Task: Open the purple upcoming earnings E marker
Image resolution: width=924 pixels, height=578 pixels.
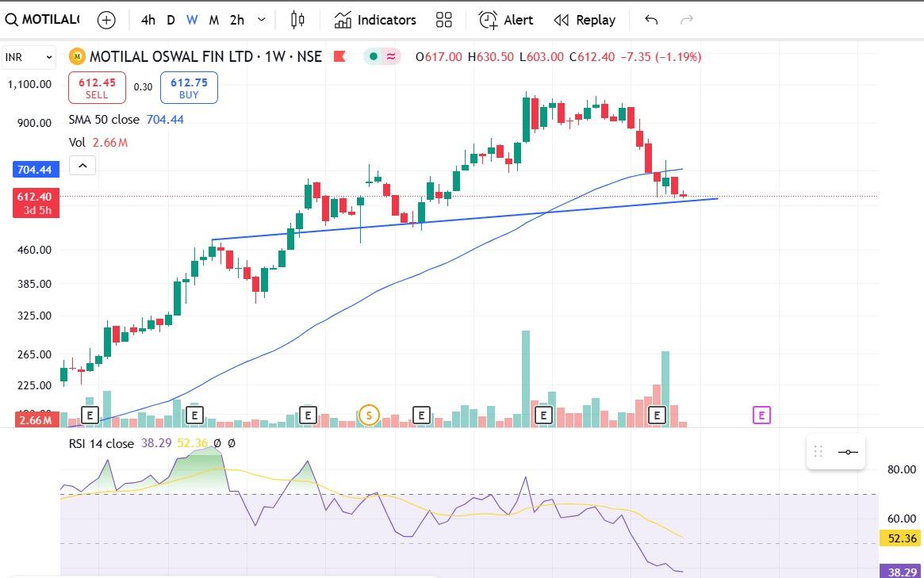Action: [x=761, y=415]
